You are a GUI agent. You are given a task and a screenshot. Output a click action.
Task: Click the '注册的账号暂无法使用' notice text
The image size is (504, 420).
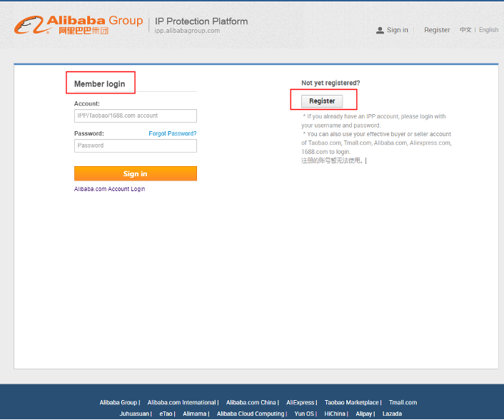tap(332, 160)
